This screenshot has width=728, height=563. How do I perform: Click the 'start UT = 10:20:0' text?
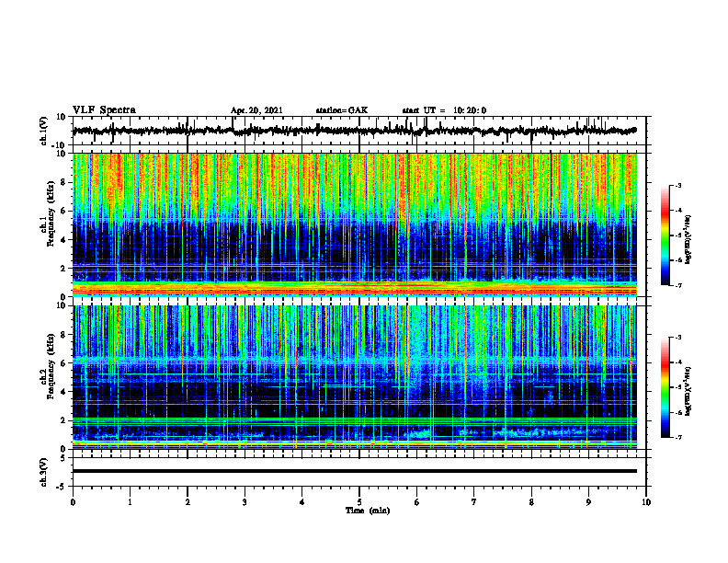point(444,110)
